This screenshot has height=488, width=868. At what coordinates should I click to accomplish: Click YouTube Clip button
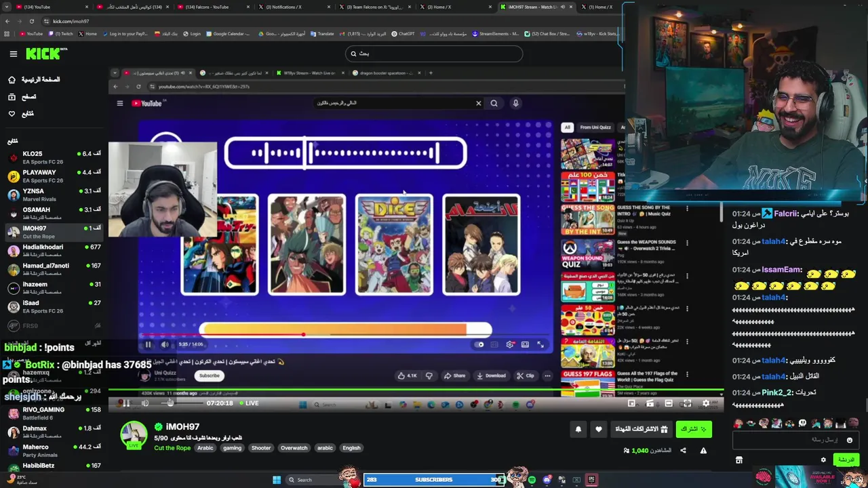pos(525,375)
